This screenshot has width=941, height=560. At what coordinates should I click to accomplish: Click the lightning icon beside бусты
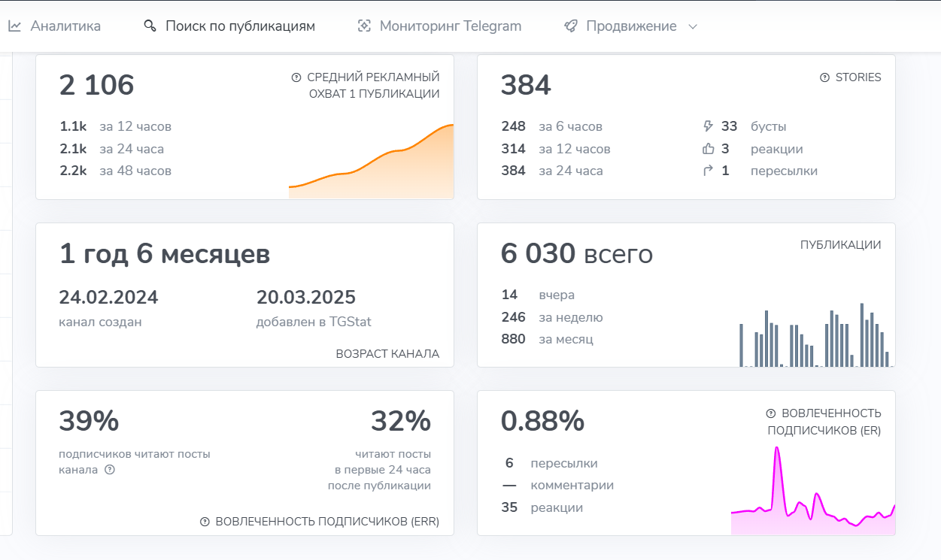pos(707,126)
